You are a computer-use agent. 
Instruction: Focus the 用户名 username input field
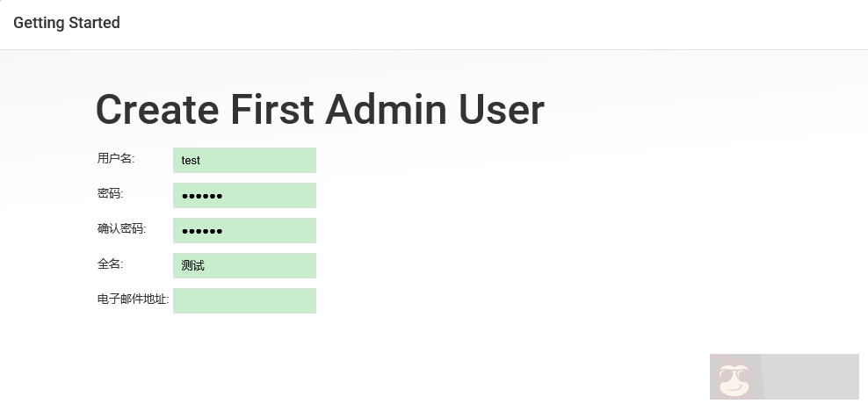pyautogui.click(x=244, y=160)
